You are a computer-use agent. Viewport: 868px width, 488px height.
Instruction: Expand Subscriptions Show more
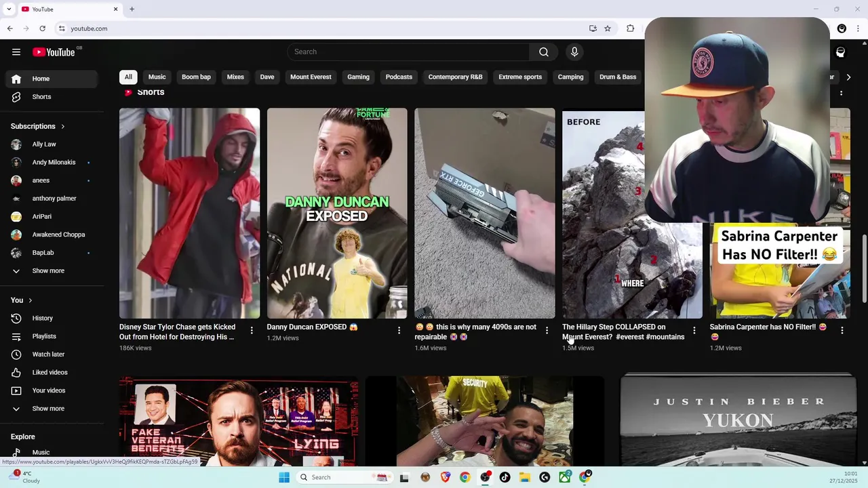(x=53, y=271)
